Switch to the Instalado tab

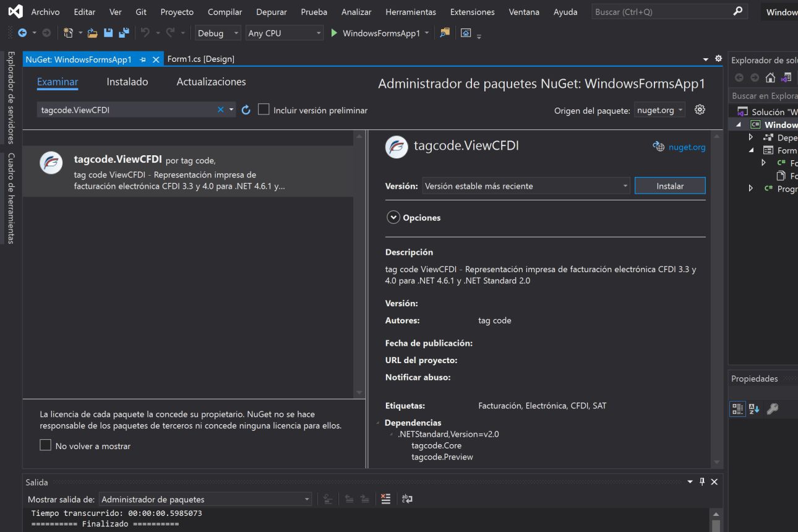coord(127,82)
